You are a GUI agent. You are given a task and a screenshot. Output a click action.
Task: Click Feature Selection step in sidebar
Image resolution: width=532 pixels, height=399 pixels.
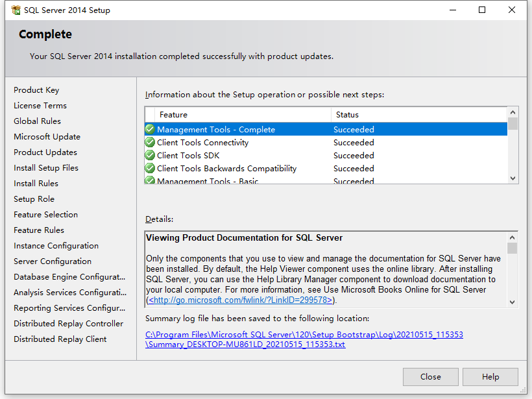[x=46, y=215]
